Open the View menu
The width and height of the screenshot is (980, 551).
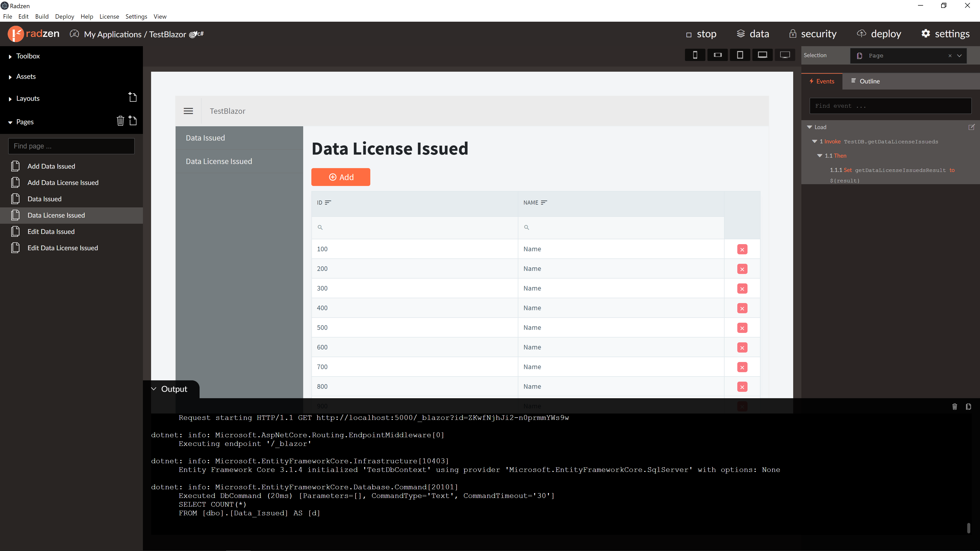[160, 16]
